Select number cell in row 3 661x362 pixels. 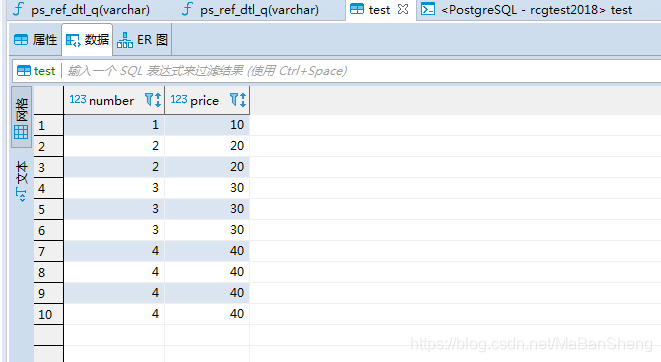[114, 167]
